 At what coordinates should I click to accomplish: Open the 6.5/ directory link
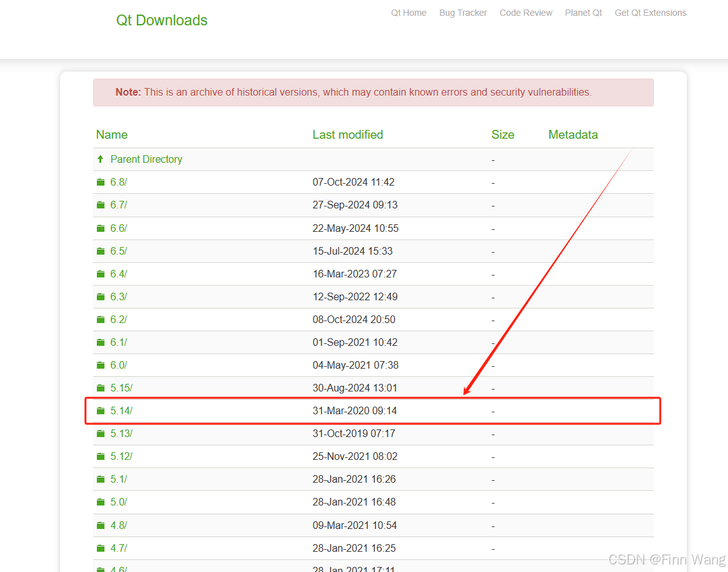(118, 251)
